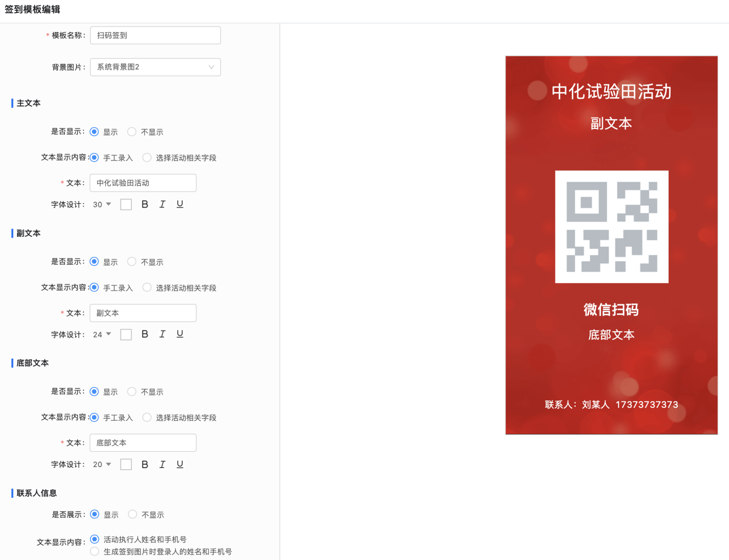Open subtitle font size 24 dropdown
Viewport: 729px width, 560px height.
(x=102, y=334)
